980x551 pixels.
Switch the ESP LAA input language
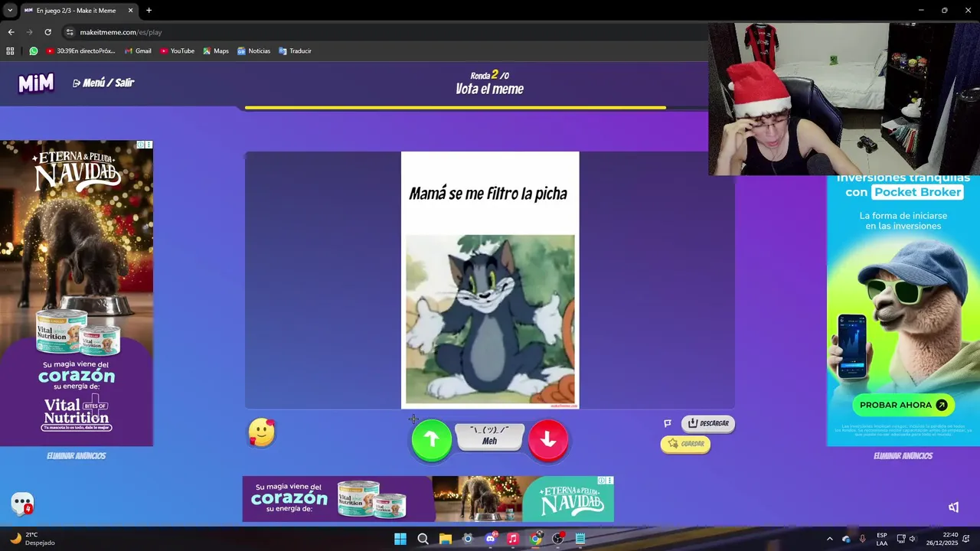[882, 539]
